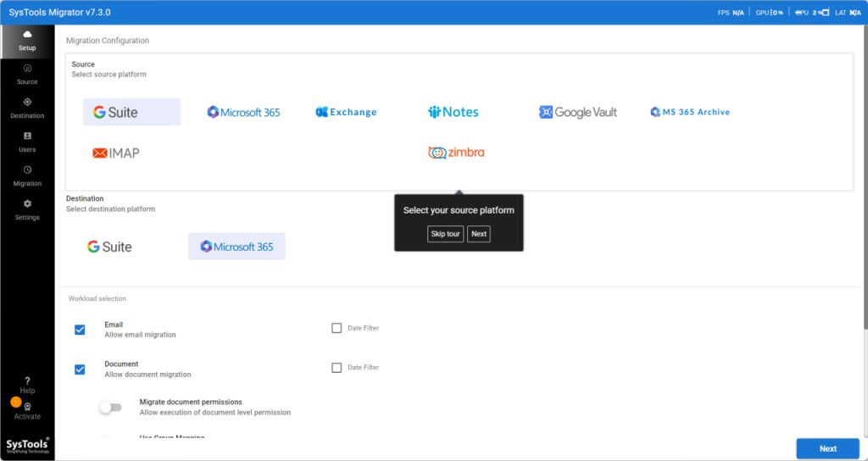The height and width of the screenshot is (461, 868).
Task: Click the Activate license icon
Action: click(x=28, y=406)
